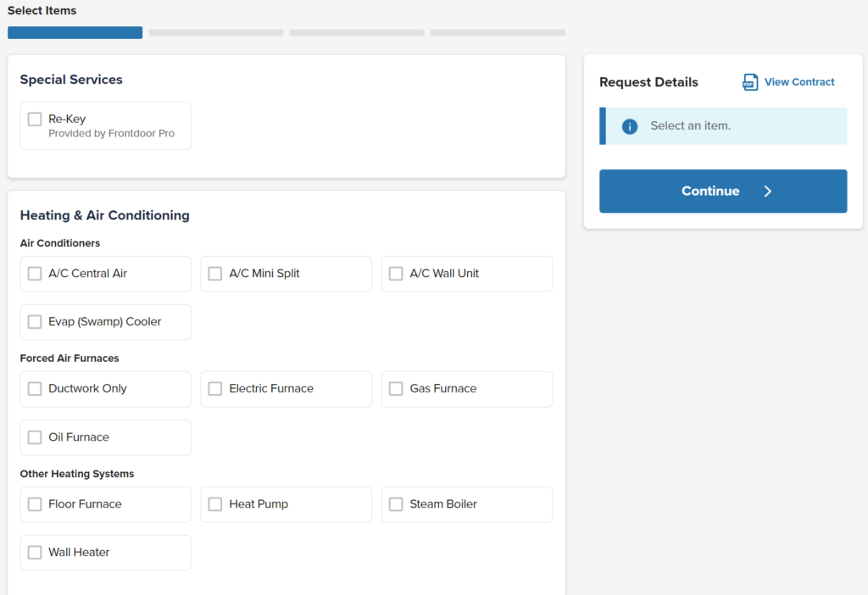Select the first blue progress step bar
Screen dimensions: 868x595
click(x=75, y=31)
